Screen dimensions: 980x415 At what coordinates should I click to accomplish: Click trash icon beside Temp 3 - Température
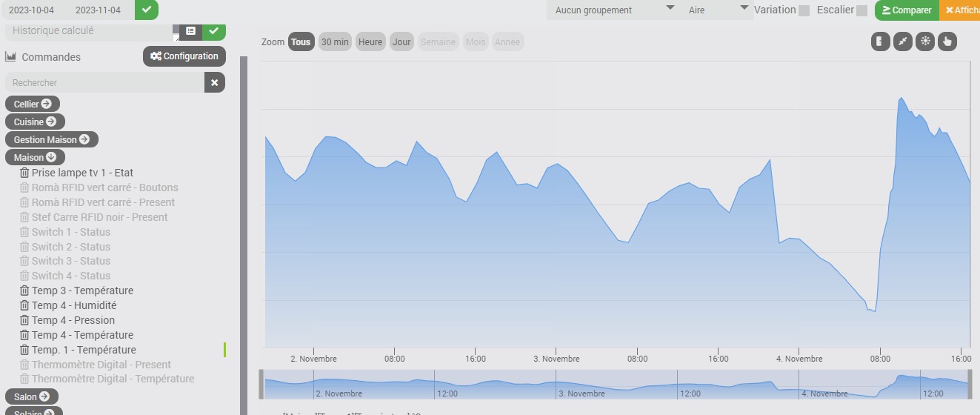tap(24, 290)
